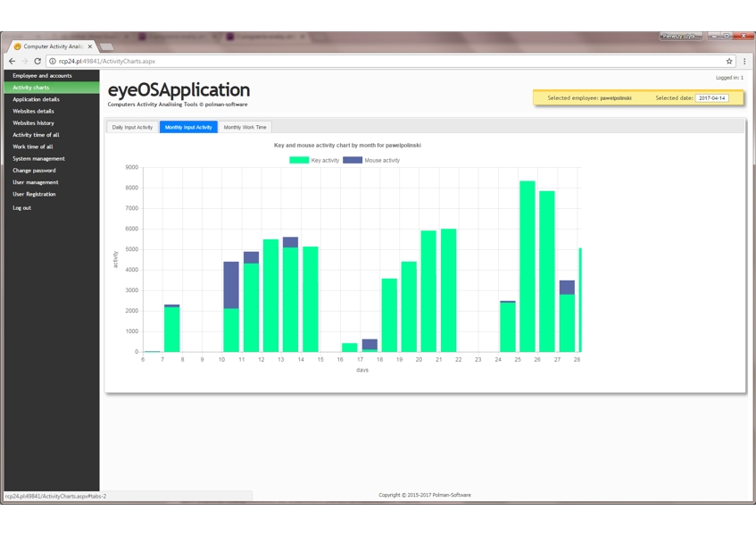Open Application details from sidebar
Image resolution: width=756 pixels, height=536 pixels.
pyautogui.click(x=36, y=99)
